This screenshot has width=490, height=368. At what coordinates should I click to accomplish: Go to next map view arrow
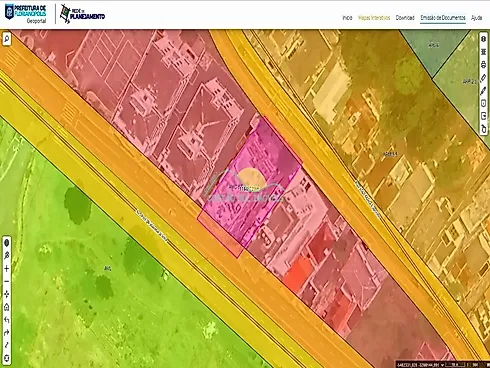coord(7,333)
